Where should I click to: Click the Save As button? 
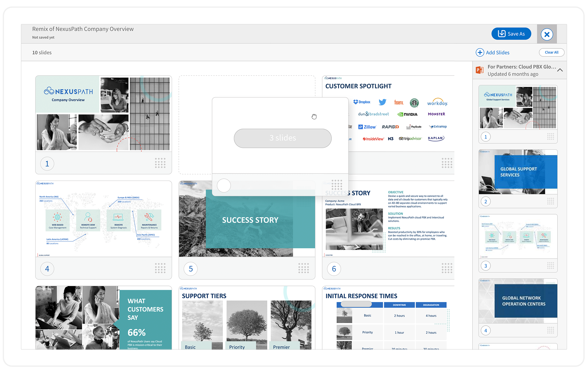[x=511, y=34]
